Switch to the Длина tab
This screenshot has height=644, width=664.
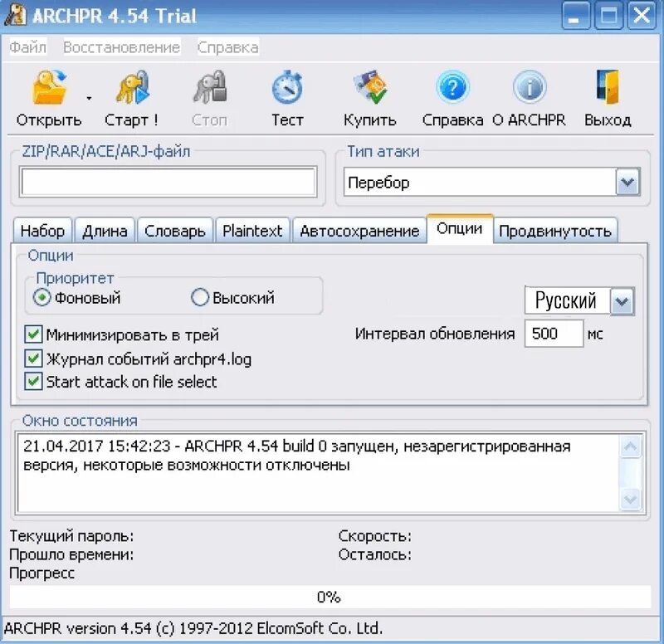click(x=105, y=231)
